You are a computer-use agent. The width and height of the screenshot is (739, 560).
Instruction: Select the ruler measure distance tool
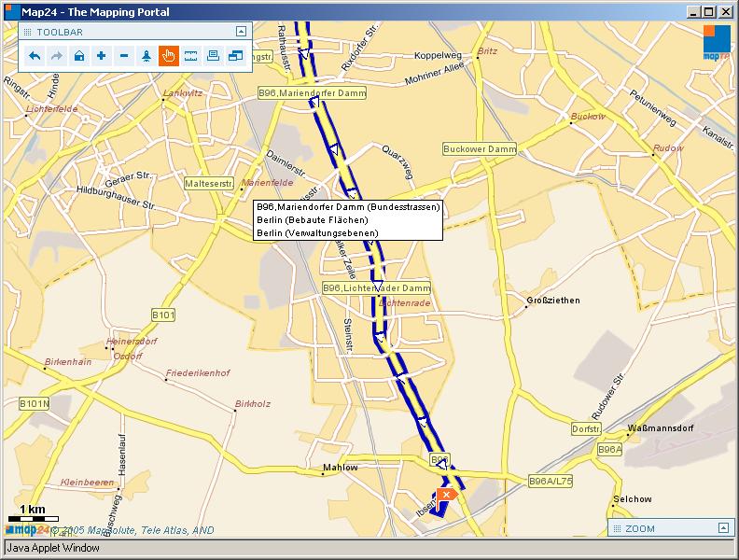[191, 56]
